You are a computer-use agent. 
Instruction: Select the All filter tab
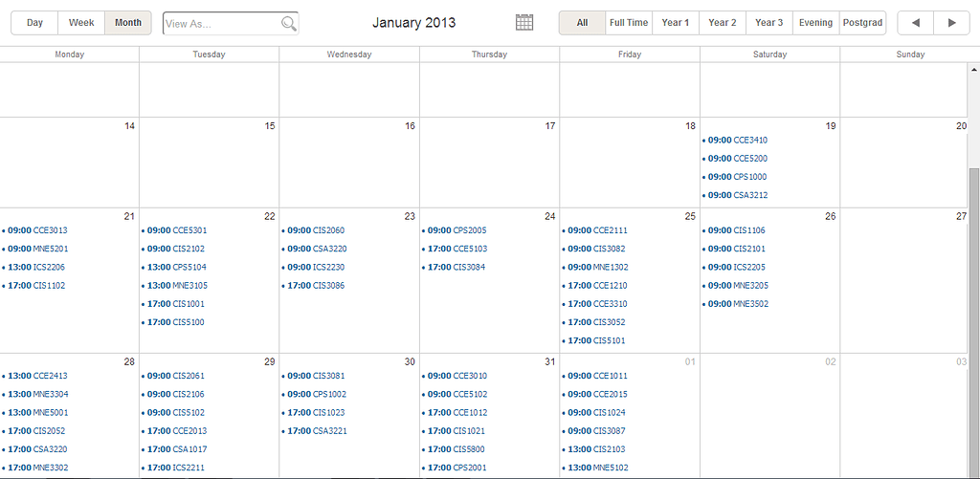(582, 23)
